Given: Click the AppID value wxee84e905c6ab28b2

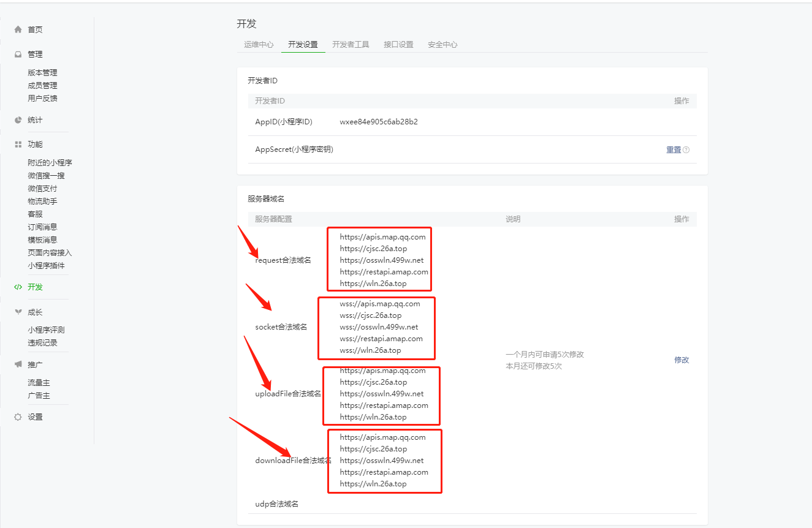Looking at the screenshot, I should click(379, 122).
